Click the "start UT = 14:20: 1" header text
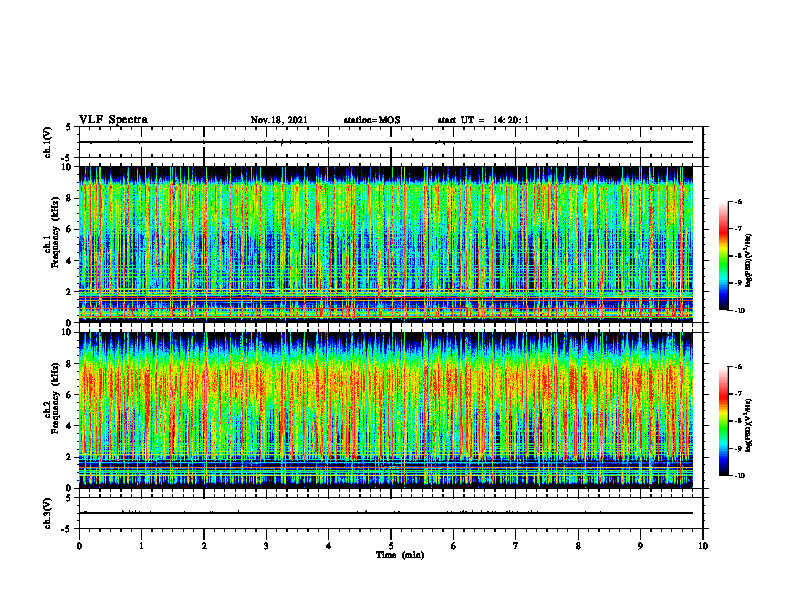 (x=483, y=120)
